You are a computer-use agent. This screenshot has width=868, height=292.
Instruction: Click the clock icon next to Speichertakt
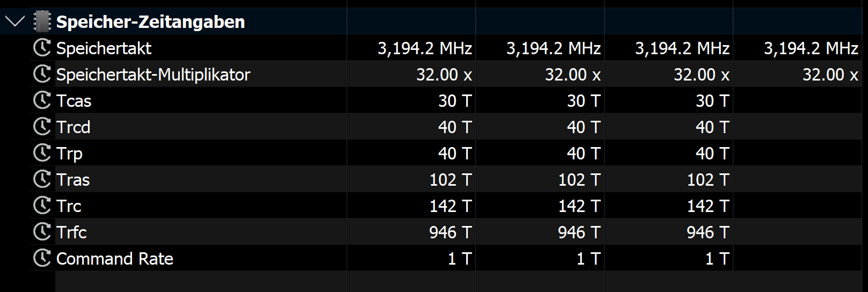[42, 48]
